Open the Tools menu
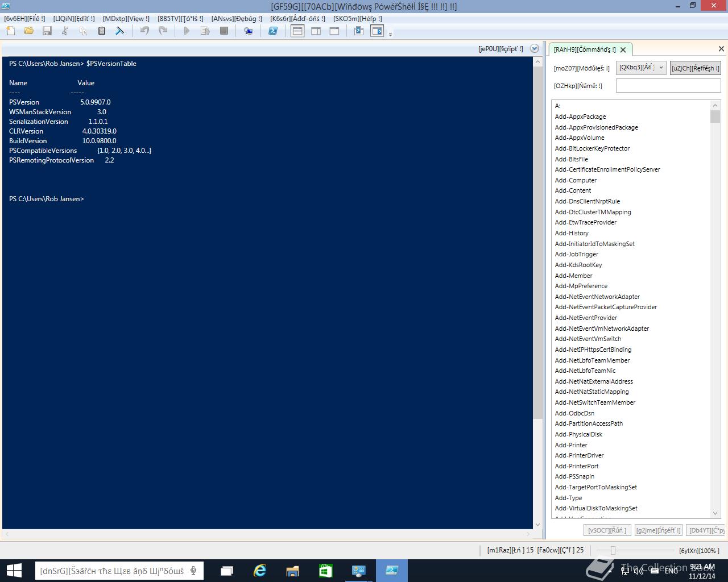The width and height of the screenshot is (728, 582). click(x=180, y=19)
